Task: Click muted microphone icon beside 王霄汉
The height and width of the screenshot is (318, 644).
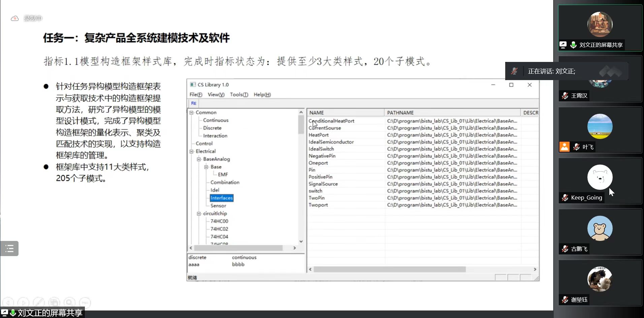Action: [565, 96]
